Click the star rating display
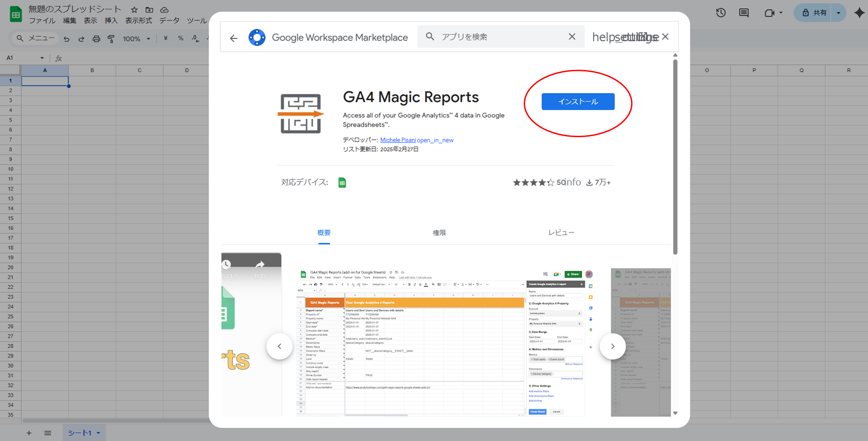868x441 pixels. click(x=534, y=183)
